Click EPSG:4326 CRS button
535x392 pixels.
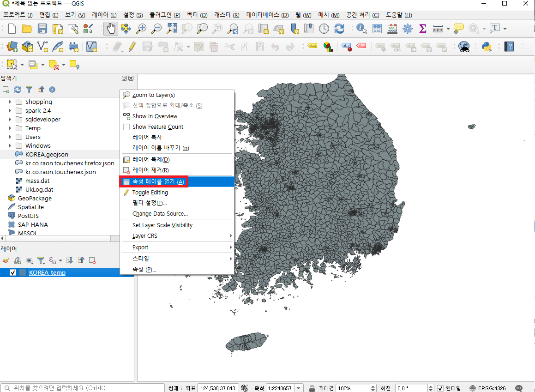[487, 388]
